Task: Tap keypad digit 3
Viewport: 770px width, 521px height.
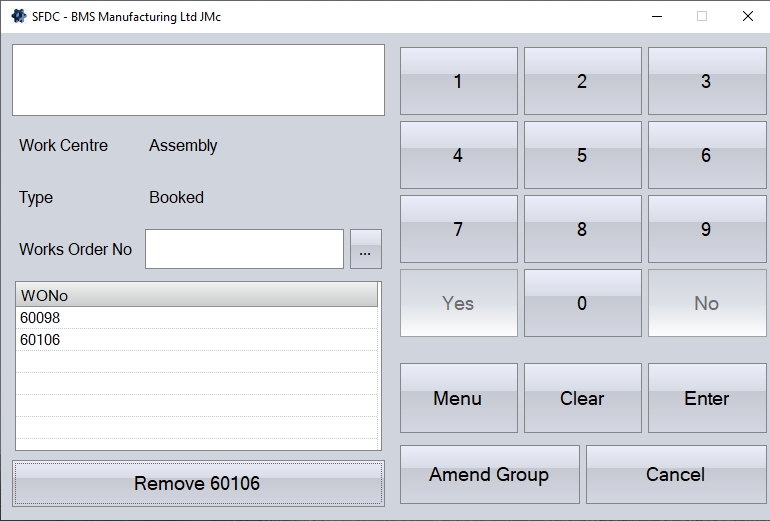Action: (706, 81)
